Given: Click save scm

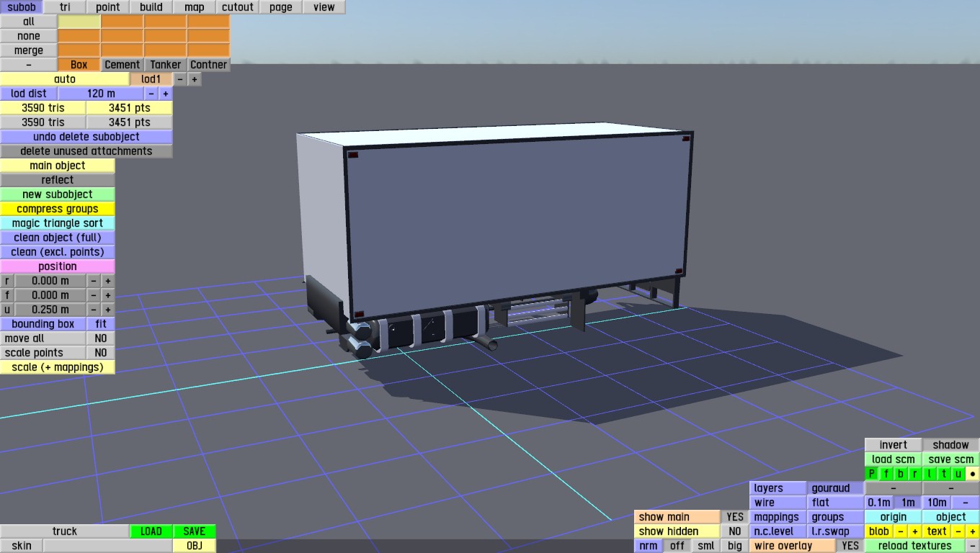Looking at the screenshot, I should pyautogui.click(x=951, y=459).
